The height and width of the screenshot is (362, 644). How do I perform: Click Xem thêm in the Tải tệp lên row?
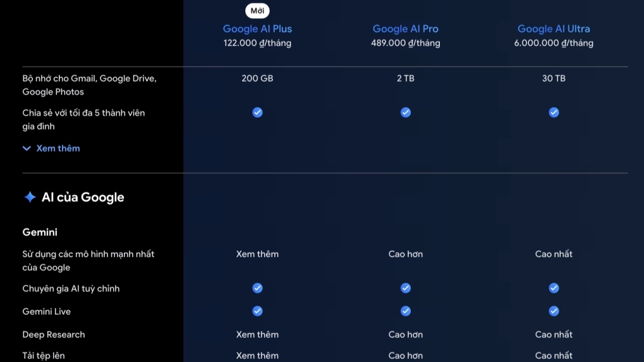[x=257, y=356]
